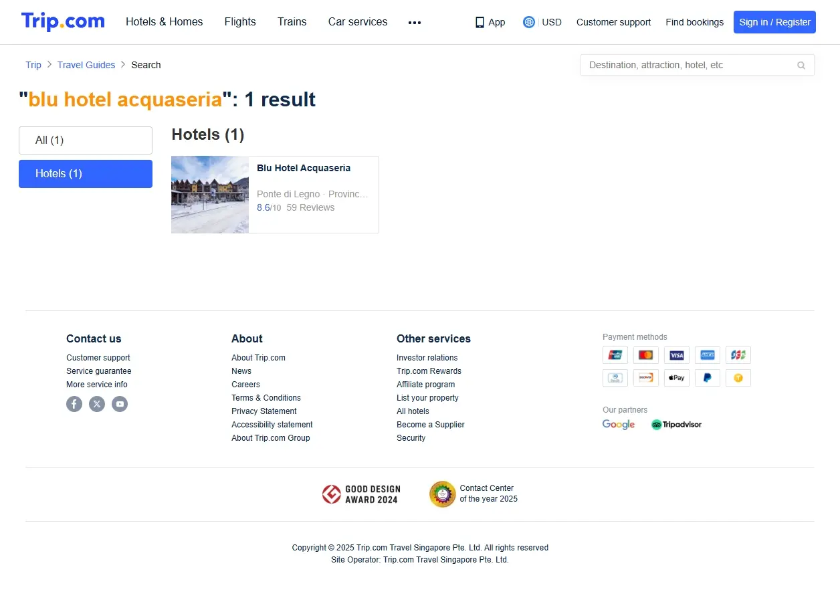Click the Good Design Award 2024 badge

coord(360,494)
